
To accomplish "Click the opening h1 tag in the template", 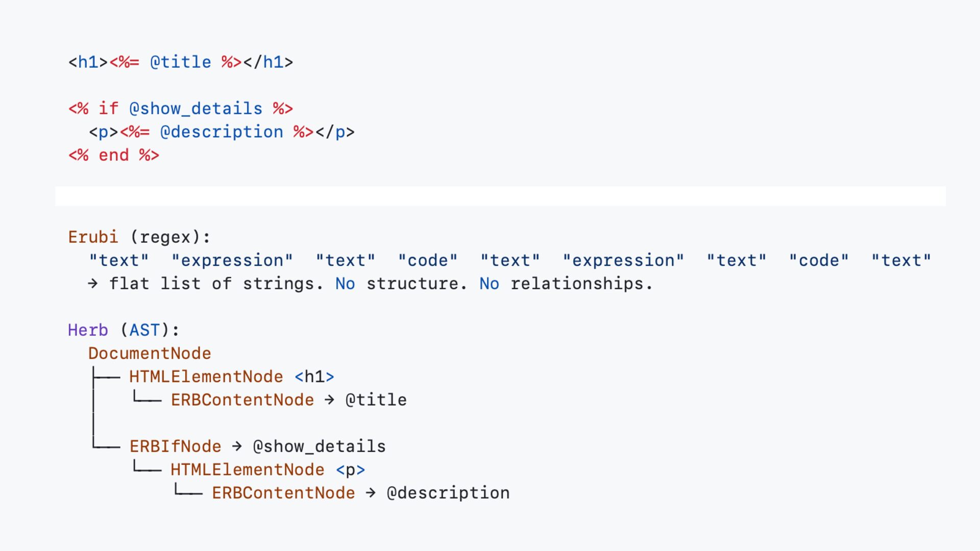I will (x=88, y=62).
